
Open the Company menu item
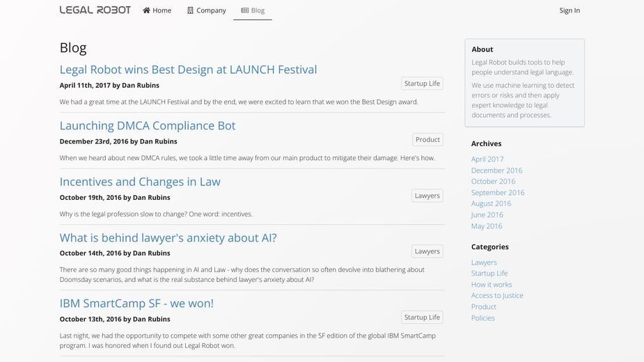click(x=206, y=10)
